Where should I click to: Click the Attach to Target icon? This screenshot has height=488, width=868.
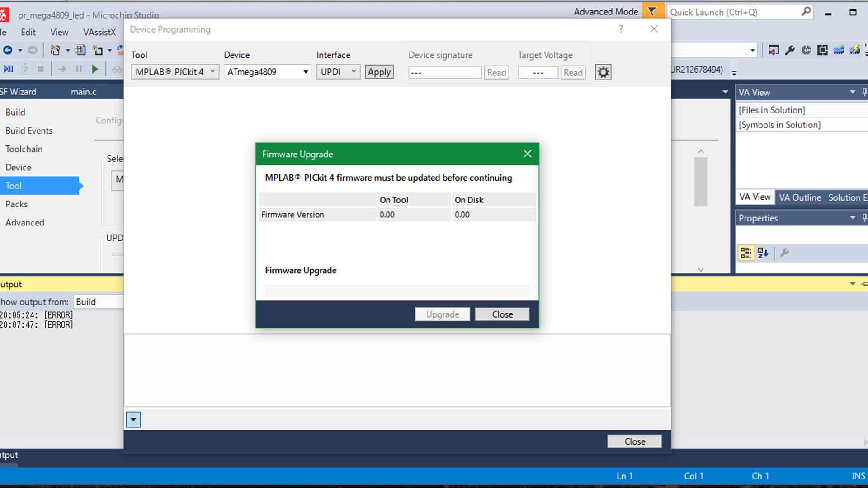pyautogui.click(x=25, y=69)
